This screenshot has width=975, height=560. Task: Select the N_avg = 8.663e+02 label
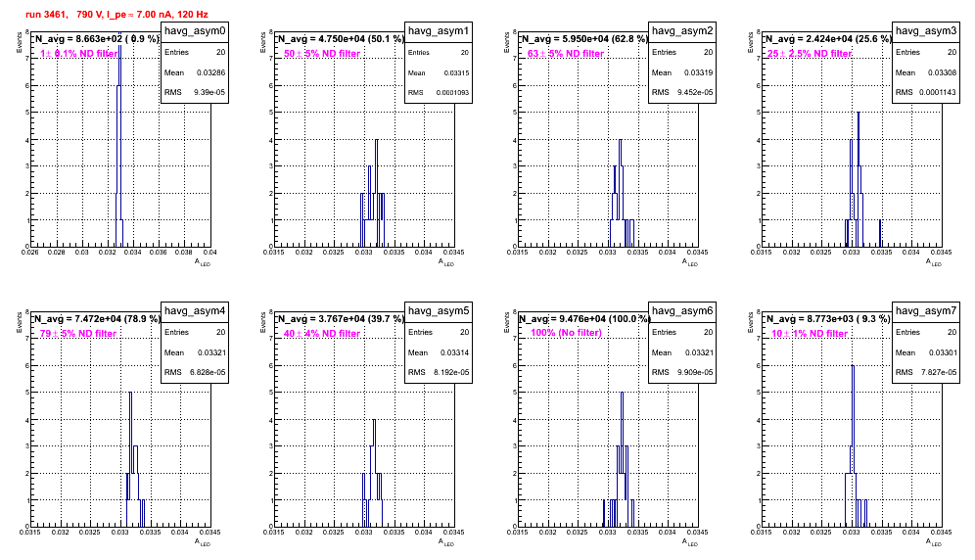pyautogui.click(x=97, y=38)
